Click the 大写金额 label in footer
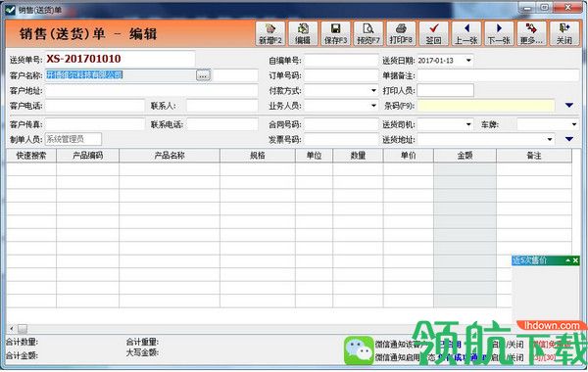Screen dimensions: 588x372 pos(142,352)
